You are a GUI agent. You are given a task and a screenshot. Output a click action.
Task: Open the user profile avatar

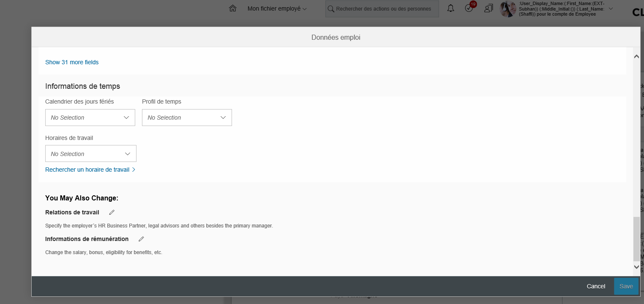[x=508, y=9]
